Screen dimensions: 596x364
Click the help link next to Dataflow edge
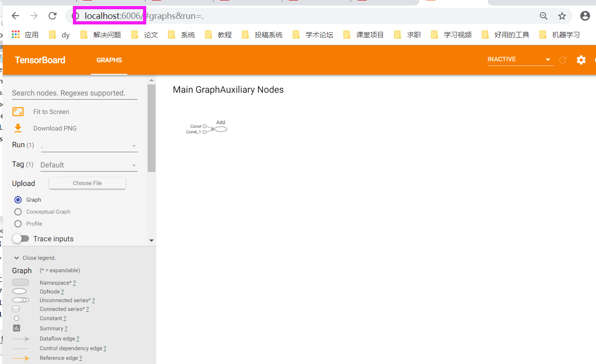pos(77,339)
